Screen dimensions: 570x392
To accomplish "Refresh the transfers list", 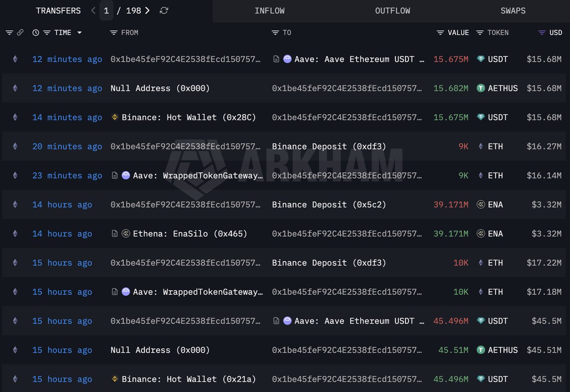I will click(164, 10).
